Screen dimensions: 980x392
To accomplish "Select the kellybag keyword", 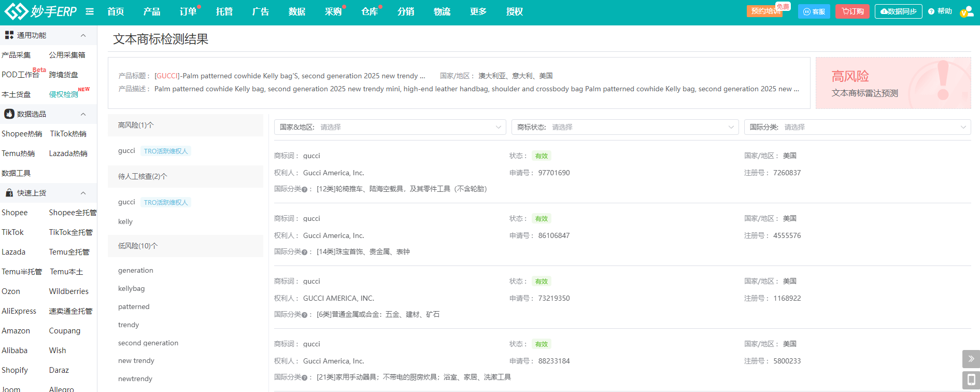I will tap(132, 289).
